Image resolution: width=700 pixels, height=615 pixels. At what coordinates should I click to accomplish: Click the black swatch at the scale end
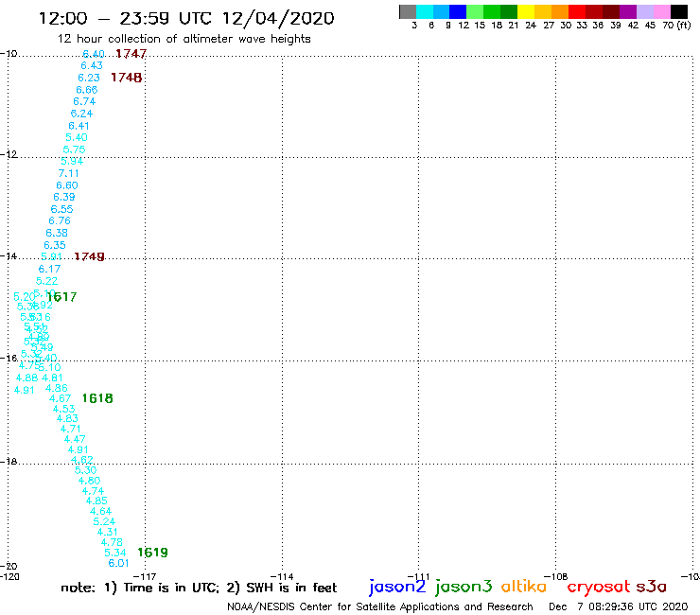click(x=679, y=11)
